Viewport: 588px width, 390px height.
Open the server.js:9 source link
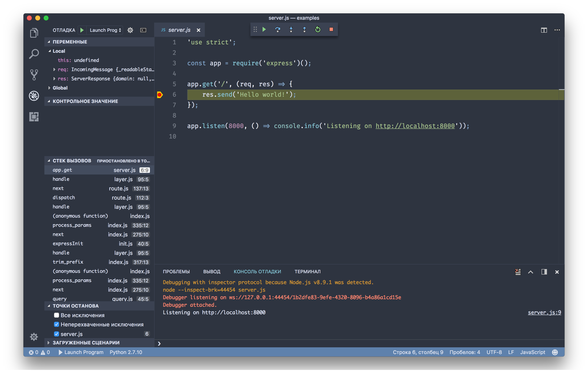point(544,312)
